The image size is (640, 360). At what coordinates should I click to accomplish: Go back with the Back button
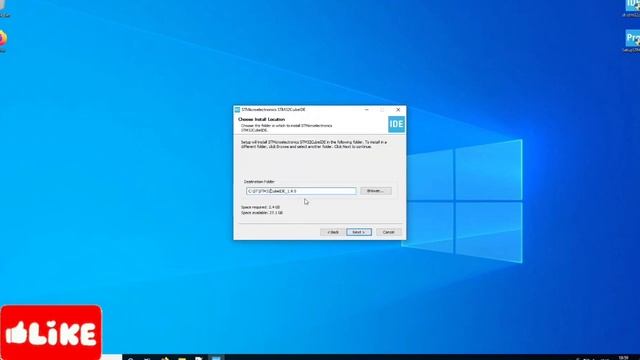(x=332, y=232)
